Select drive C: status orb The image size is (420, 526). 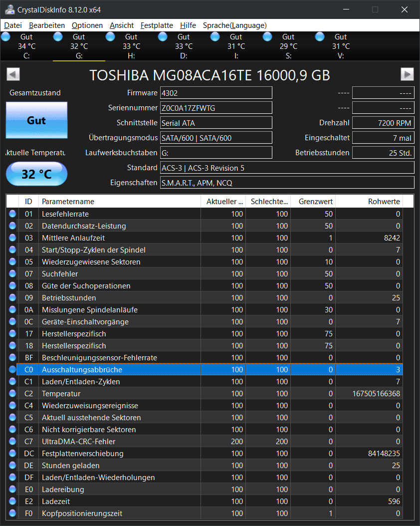(x=6, y=37)
